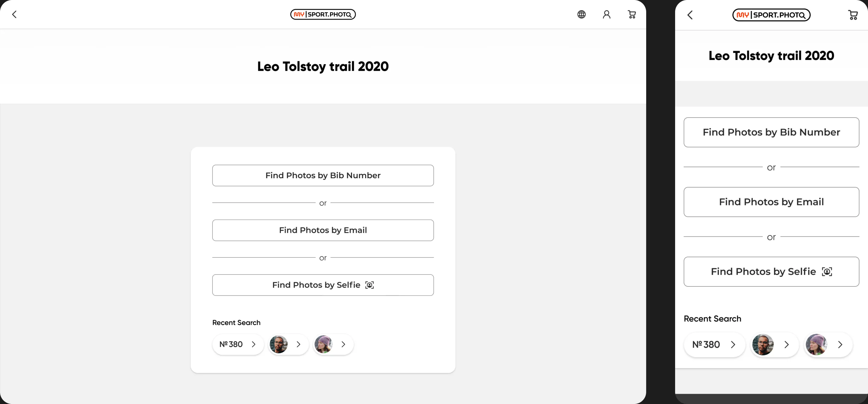Tap Find Photos by Selfie in mobile view
The height and width of the screenshot is (404, 868).
click(771, 272)
